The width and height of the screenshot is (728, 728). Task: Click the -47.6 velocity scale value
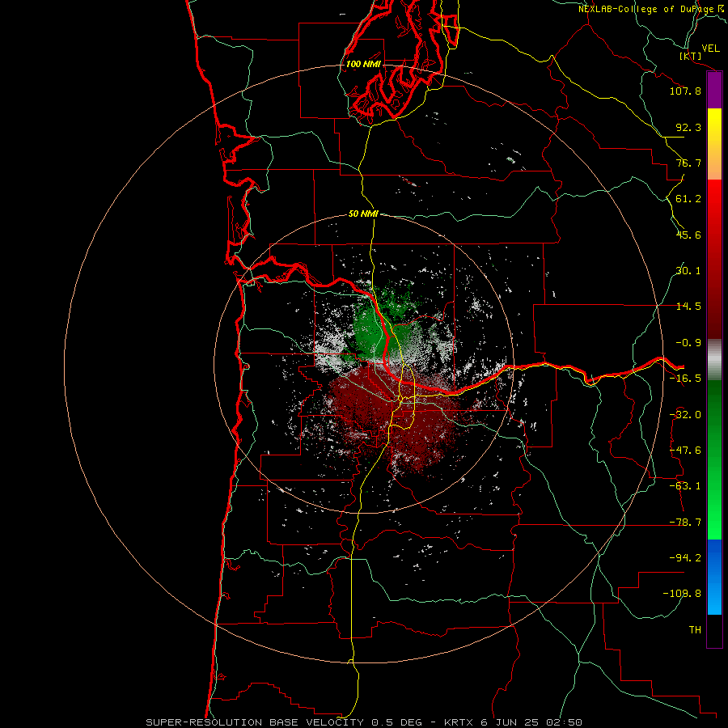pyautogui.click(x=685, y=451)
